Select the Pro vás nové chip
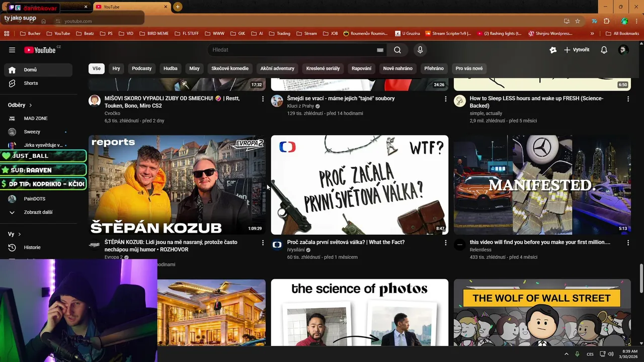The height and width of the screenshot is (362, 644). 469,68
